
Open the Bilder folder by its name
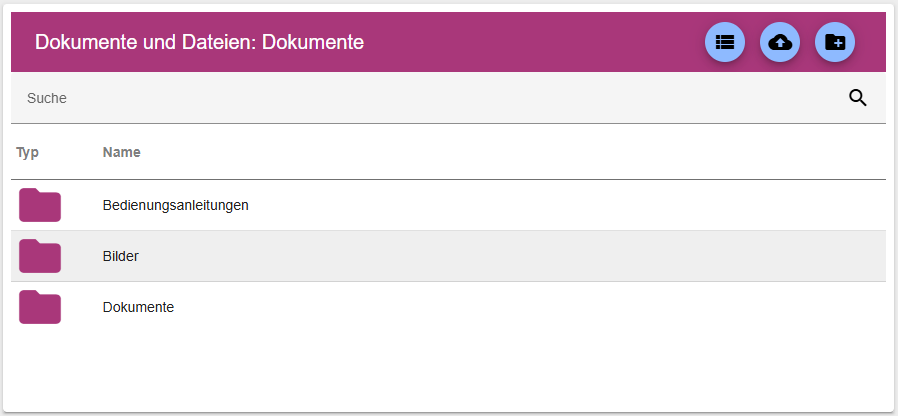(120, 256)
